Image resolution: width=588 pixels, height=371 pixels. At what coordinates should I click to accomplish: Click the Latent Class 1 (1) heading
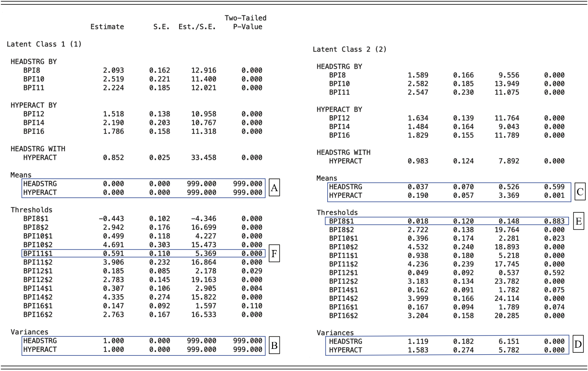[44, 44]
